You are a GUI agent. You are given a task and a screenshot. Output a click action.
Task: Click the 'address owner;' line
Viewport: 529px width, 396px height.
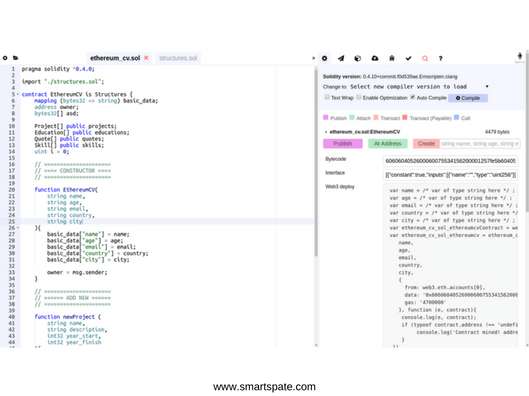(x=57, y=107)
